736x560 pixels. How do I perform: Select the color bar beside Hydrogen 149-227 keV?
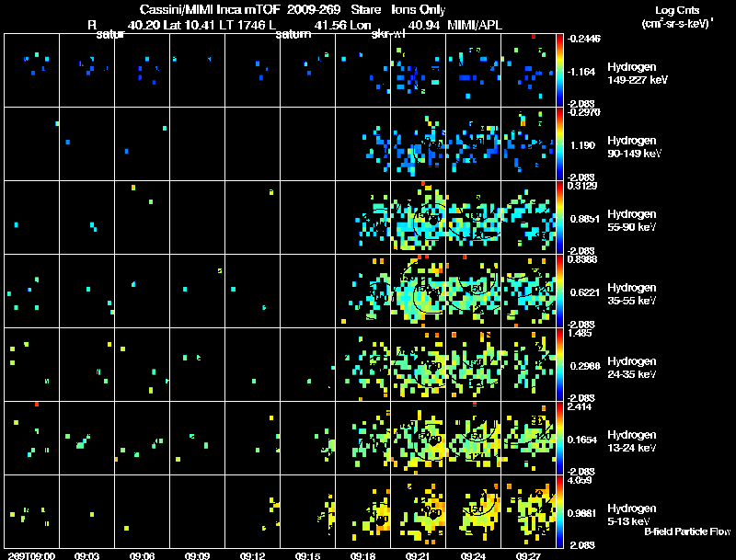559,70
